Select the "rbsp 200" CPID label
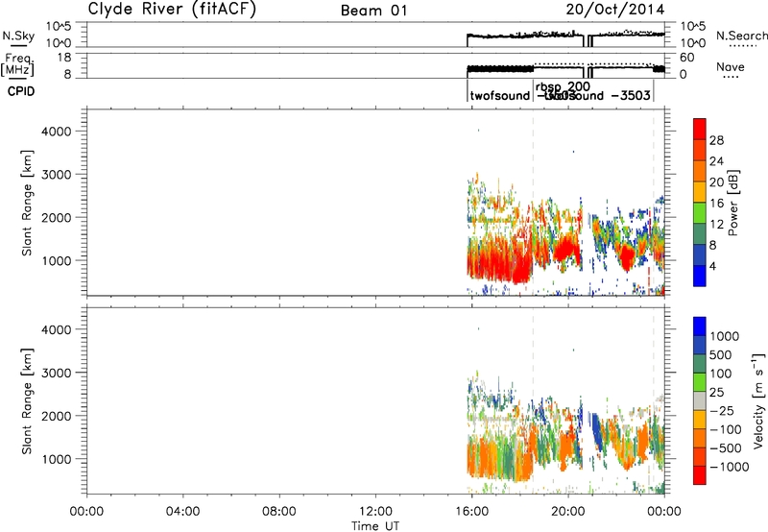The height and width of the screenshot is (532, 768). (563, 87)
